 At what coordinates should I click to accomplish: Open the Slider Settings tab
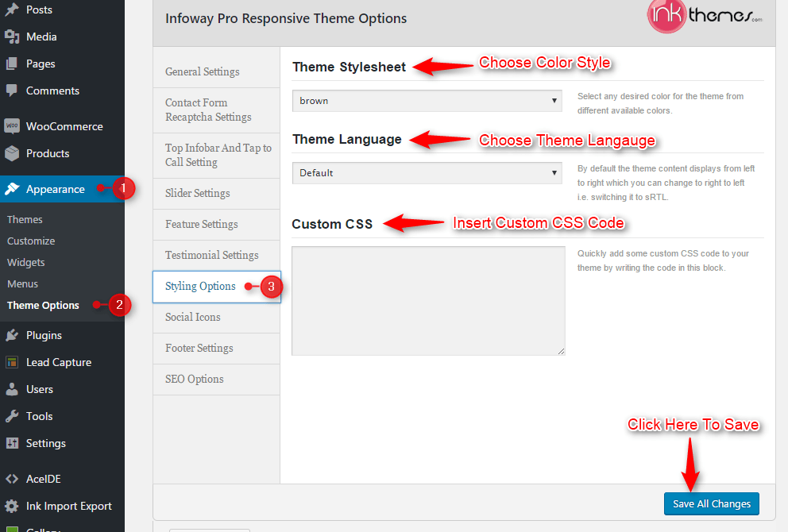pos(217,194)
